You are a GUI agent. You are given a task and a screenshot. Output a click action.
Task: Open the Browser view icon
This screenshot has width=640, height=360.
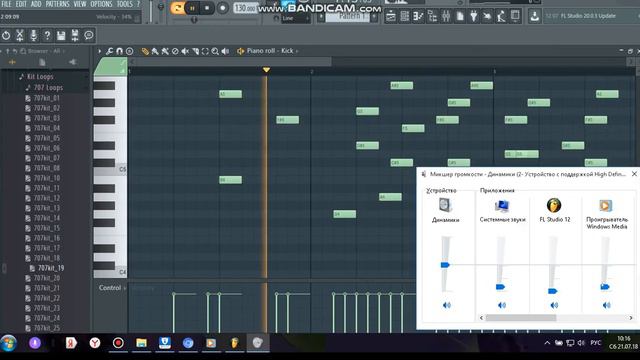tap(432, 16)
